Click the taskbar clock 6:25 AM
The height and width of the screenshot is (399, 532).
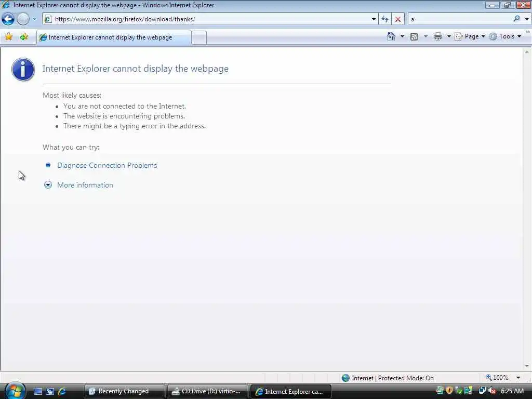pyautogui.click(x=512, y=391)
